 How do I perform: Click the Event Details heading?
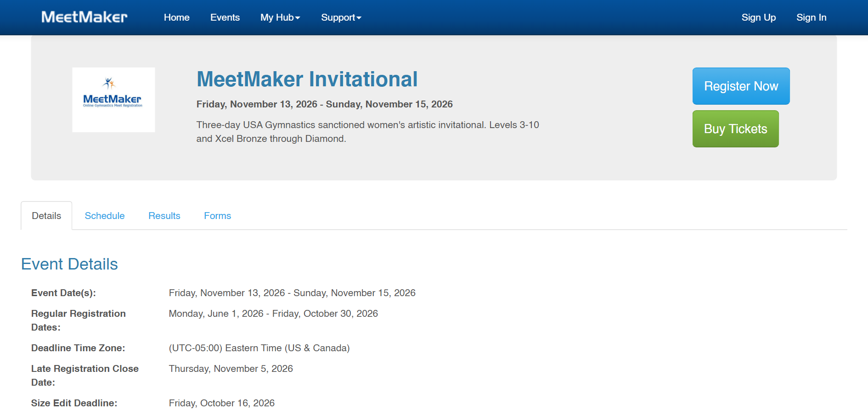[69, 264]
